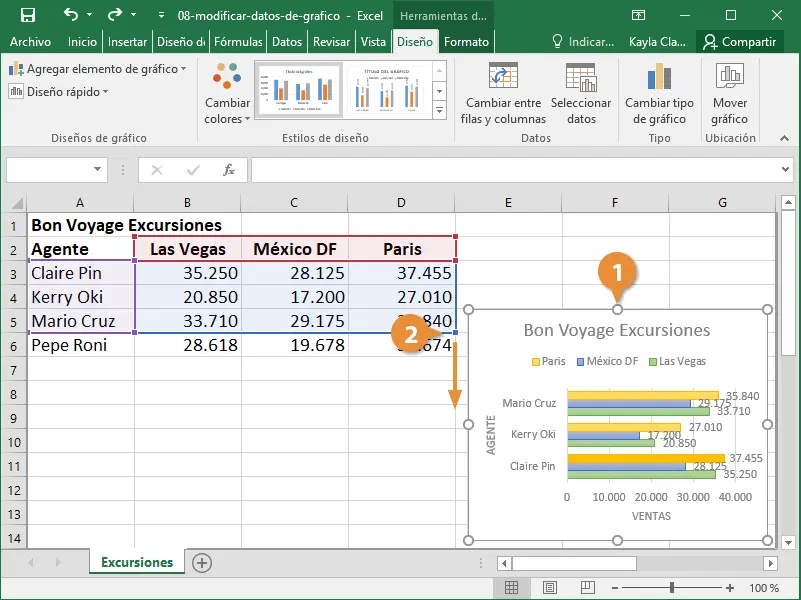The width and height of the screenshot is (801, 600).
Task: Switch to Page Layout view in status bar
Action: coord(549,588)
